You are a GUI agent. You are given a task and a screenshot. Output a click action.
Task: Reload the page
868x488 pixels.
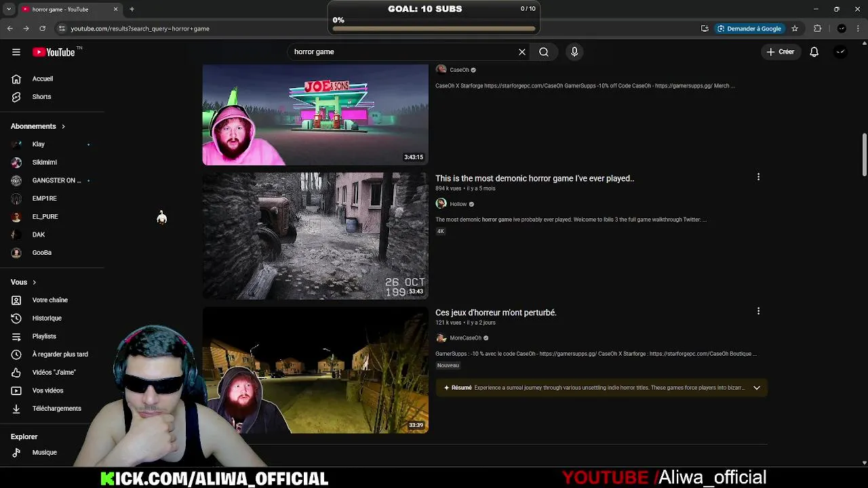coord(42,28)
